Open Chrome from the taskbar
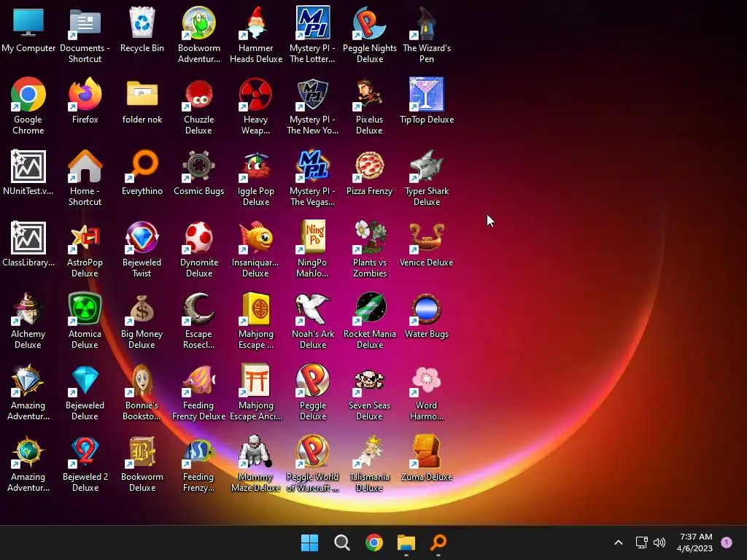 [x=374, y=542]
